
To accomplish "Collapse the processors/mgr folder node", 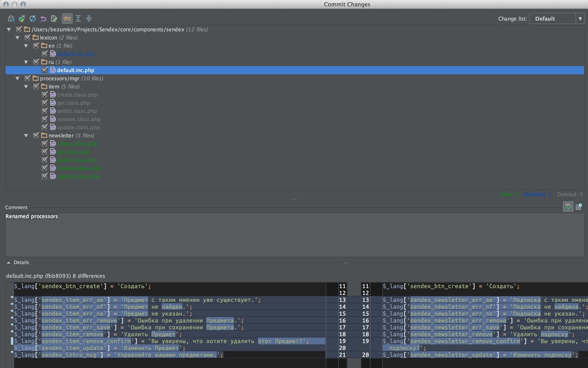I will point(18,79).
